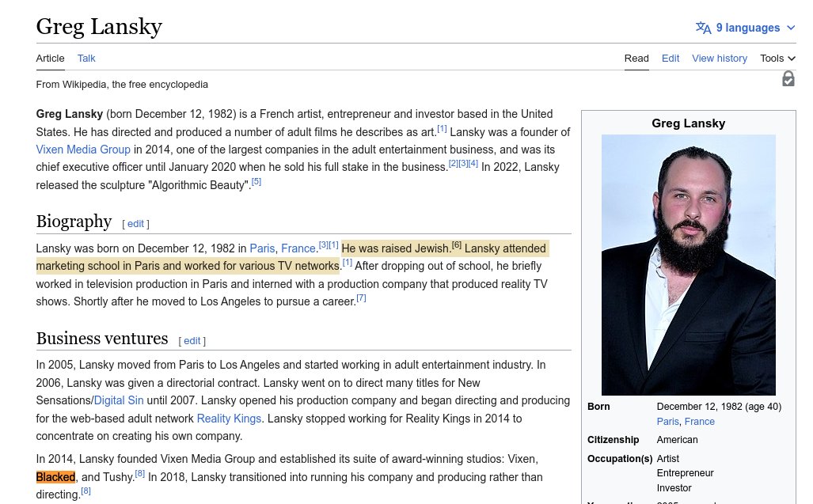This screenshot has height=504, width=813.
Task: Open the France link in the infobox
Action: (x=700, y=422)
